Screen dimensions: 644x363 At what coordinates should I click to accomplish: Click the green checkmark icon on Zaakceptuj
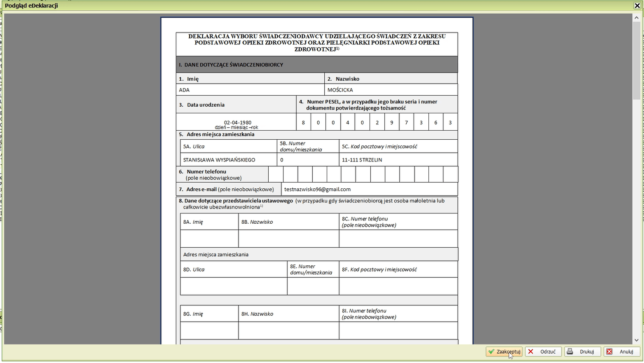click(491, 351)
